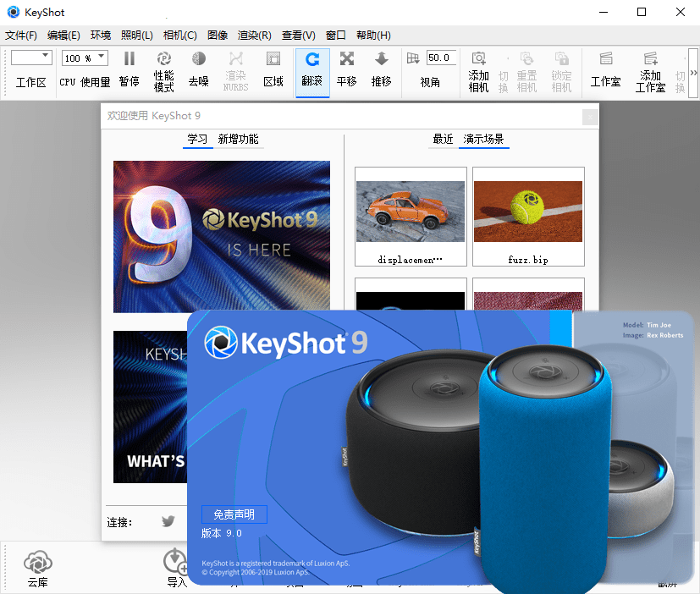Screen dimensions: 700x594
Task: Open the 窗口 menu
Action: [336, 36]
